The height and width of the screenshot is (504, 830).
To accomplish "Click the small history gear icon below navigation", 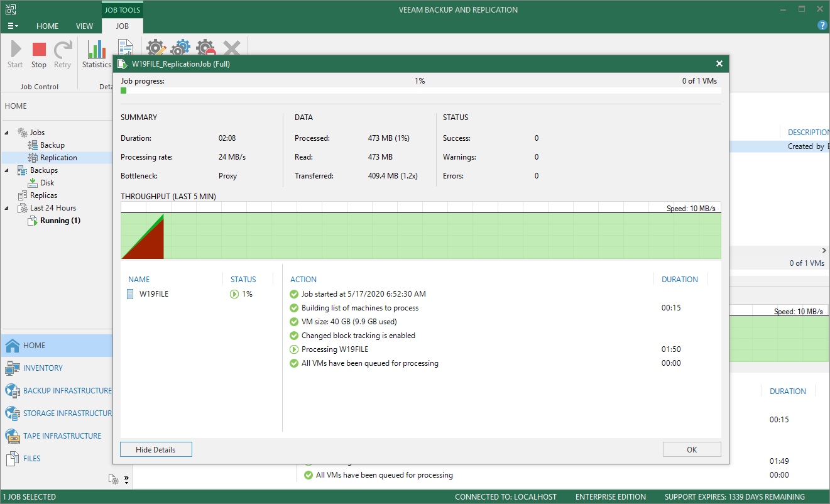I will point(114,479).
